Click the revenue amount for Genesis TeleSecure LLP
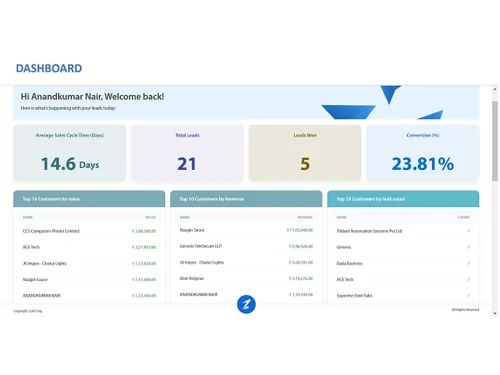 point(301,246)
